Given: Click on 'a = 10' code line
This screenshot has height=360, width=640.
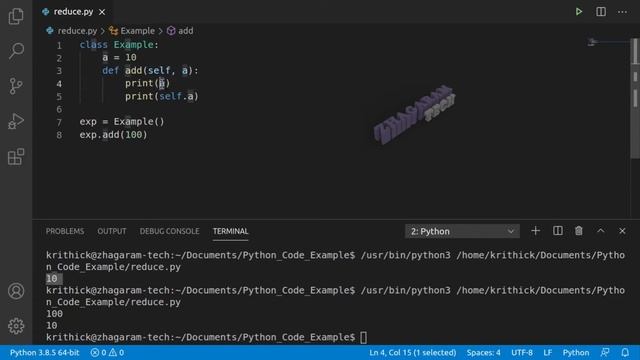Looking at the screenshot, I should click(119, 58).
